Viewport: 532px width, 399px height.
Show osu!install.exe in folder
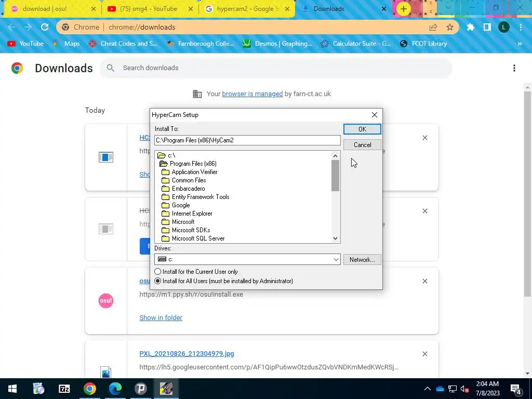(161, 317)
